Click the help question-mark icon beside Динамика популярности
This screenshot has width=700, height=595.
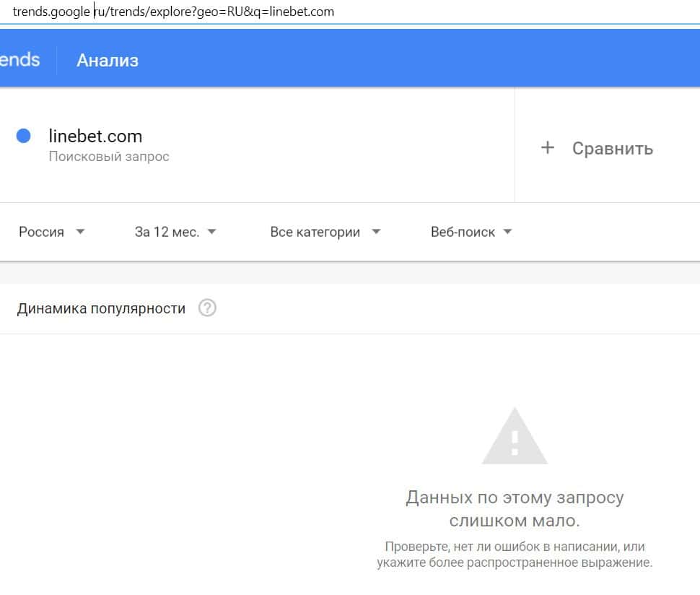(207, 308)
